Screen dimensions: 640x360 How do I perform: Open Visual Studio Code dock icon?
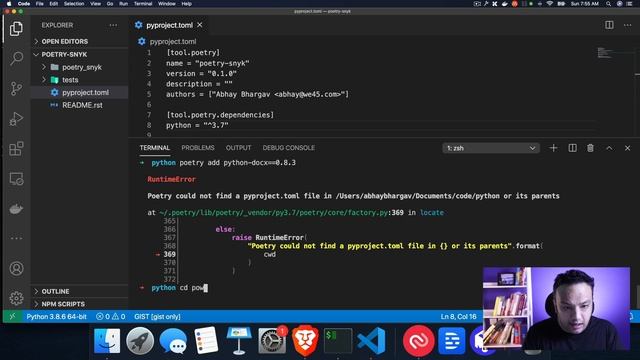tap(371, 340)
